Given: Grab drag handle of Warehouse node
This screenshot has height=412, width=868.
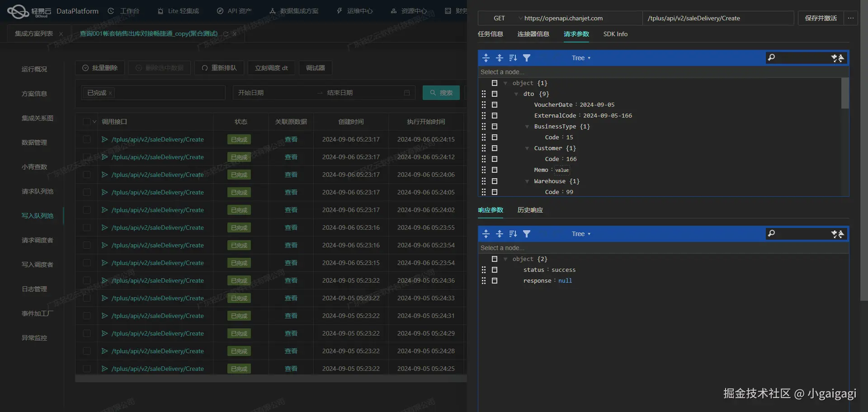Looking at the screenshot, I should pyautogui.click(x=484, y=181).
